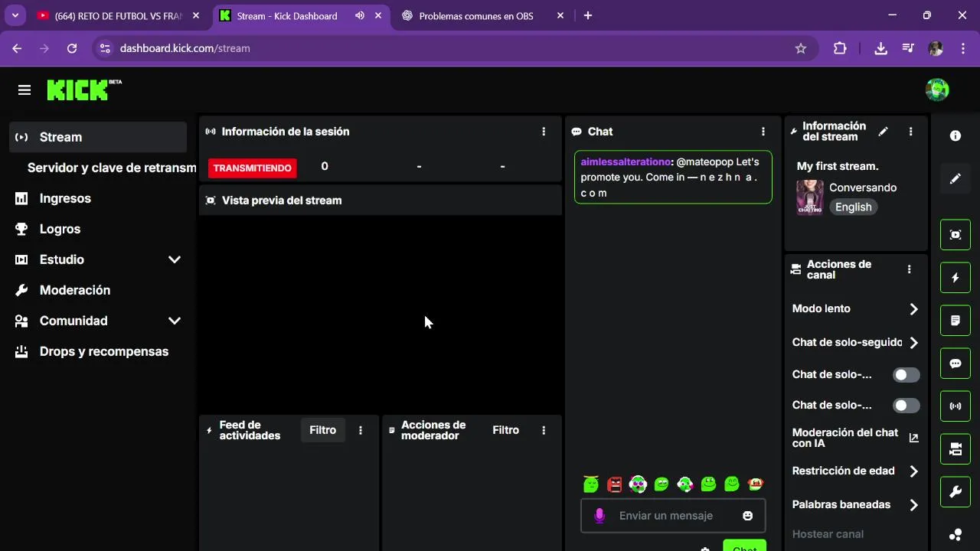Select Stream in the left sidebar
Screen dimensions: 980x551
pyautogui.click(x=98, y=137)
